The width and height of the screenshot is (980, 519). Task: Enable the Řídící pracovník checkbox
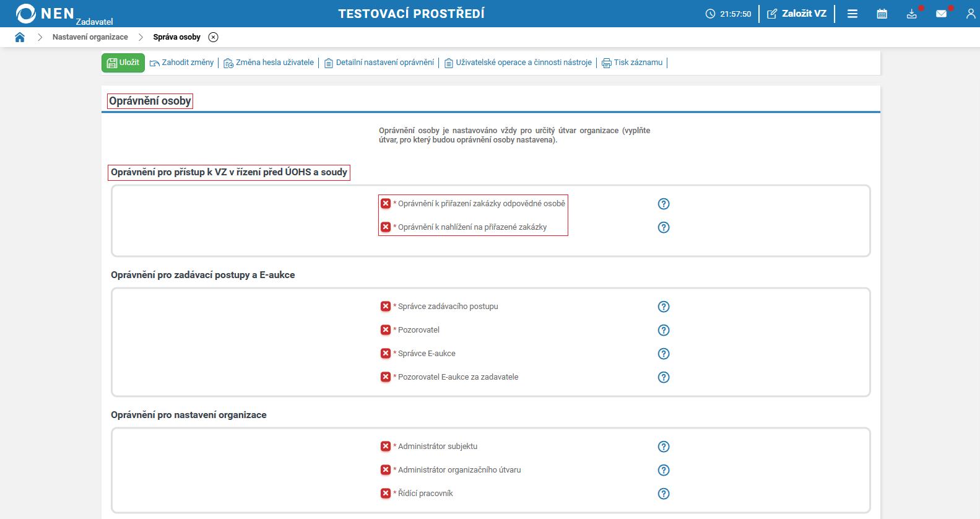point(386,494)
